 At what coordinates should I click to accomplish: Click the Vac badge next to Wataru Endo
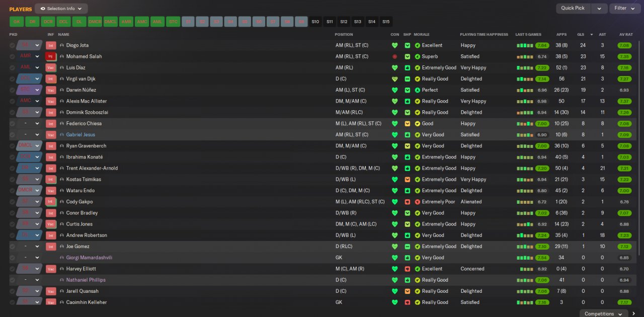point(50,191)
